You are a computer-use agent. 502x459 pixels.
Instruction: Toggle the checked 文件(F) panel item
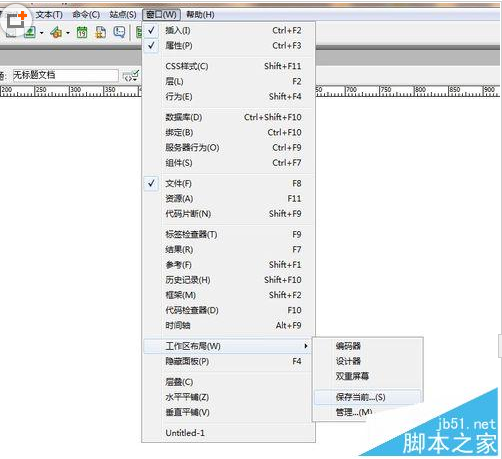click(229, 184)
